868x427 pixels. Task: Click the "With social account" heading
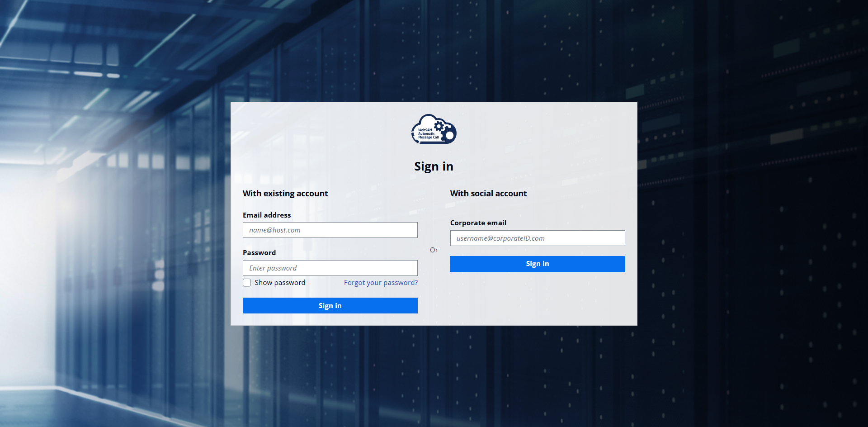pyautogui.click(x=488, y=194)
